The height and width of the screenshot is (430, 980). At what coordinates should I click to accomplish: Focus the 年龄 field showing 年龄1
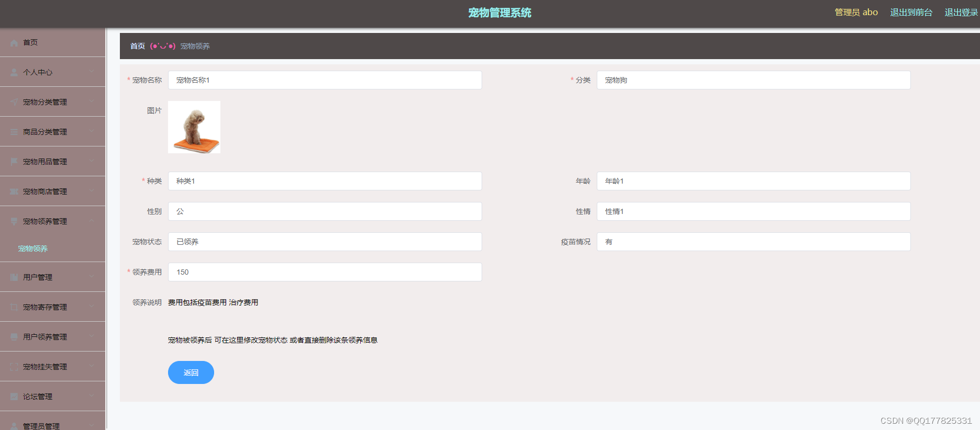754,181
